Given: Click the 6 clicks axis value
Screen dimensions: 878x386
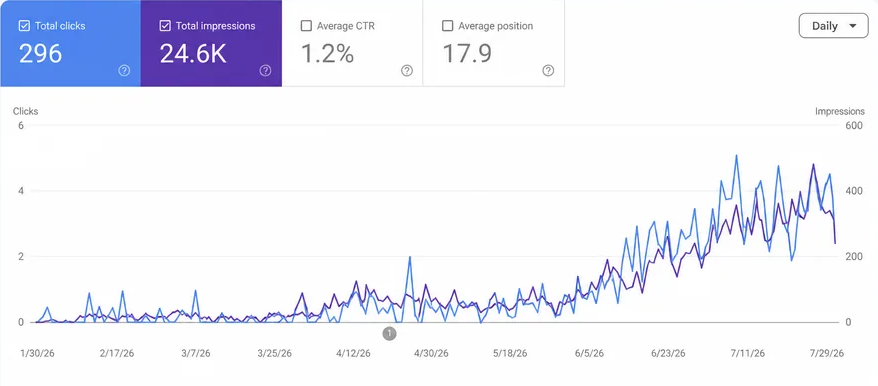Looking at the screenshot, I should [21, 125].
